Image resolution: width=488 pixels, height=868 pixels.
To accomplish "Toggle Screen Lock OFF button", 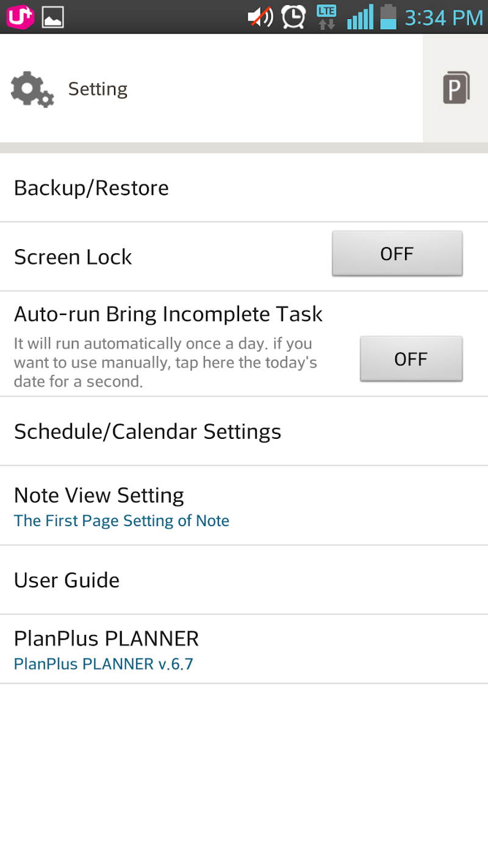I will point(397,253).
